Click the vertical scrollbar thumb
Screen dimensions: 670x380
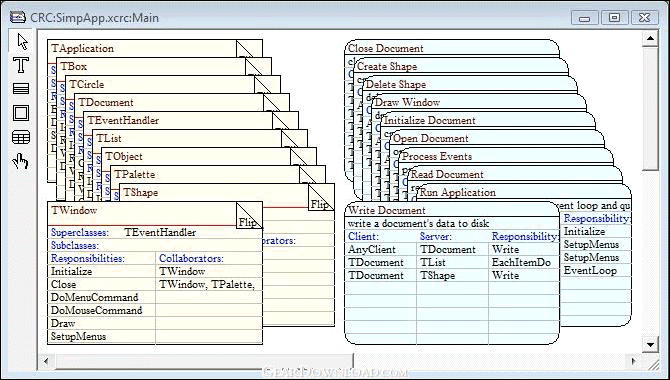(650, 108)
